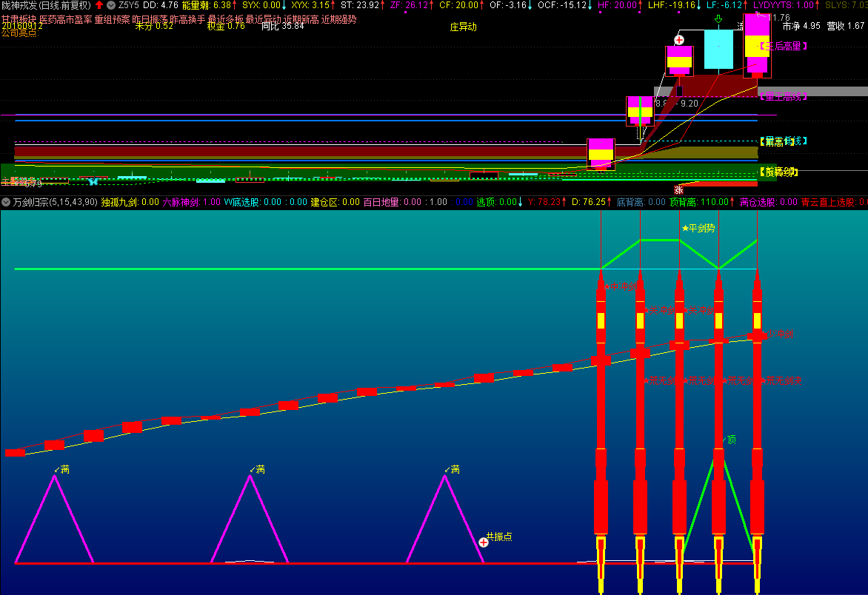This screenshot has height=595, width=868.
Task: Click the 万剑归宗(5,15,43,90) indicator name
Action: click(56, 202)
